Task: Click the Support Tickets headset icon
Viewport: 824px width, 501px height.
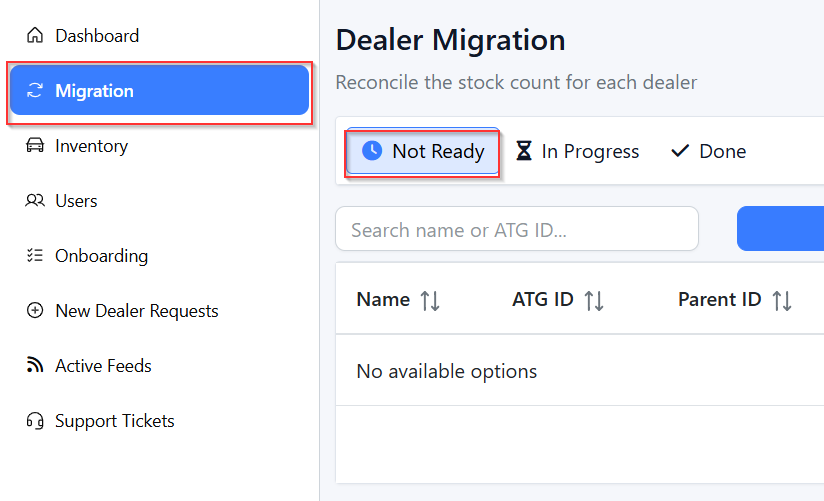Action: (x=35, y=421)
